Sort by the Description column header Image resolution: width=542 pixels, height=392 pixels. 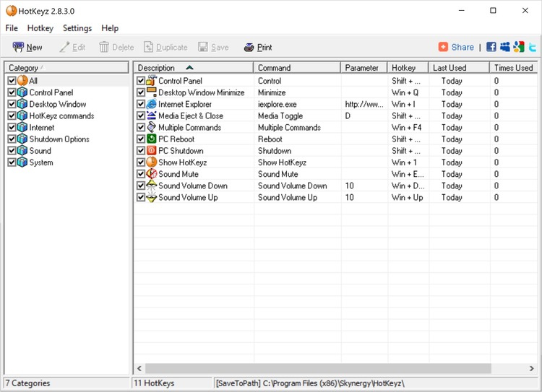coord(194,68)
